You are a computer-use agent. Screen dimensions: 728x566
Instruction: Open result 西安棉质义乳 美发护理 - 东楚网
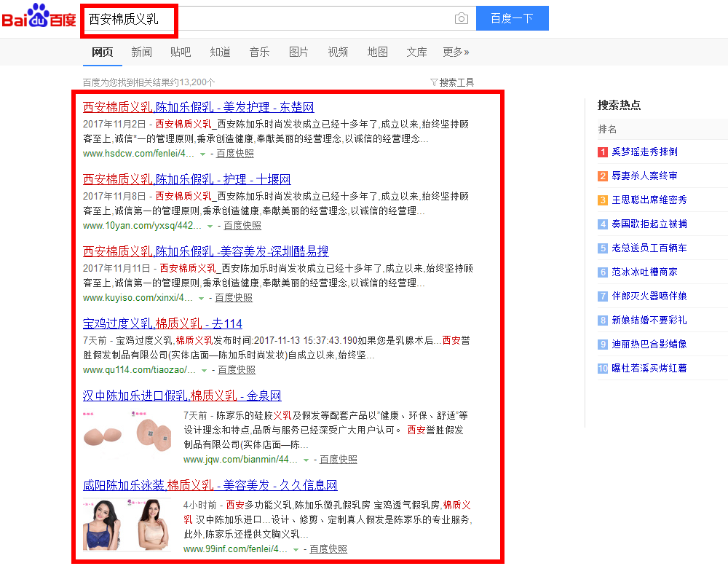[x=198, y=107]
